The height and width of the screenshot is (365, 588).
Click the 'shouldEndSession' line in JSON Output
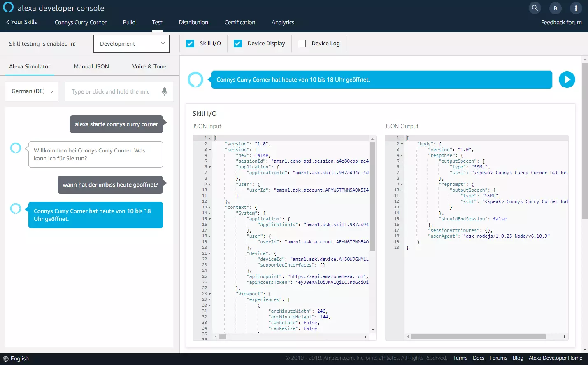472,219
